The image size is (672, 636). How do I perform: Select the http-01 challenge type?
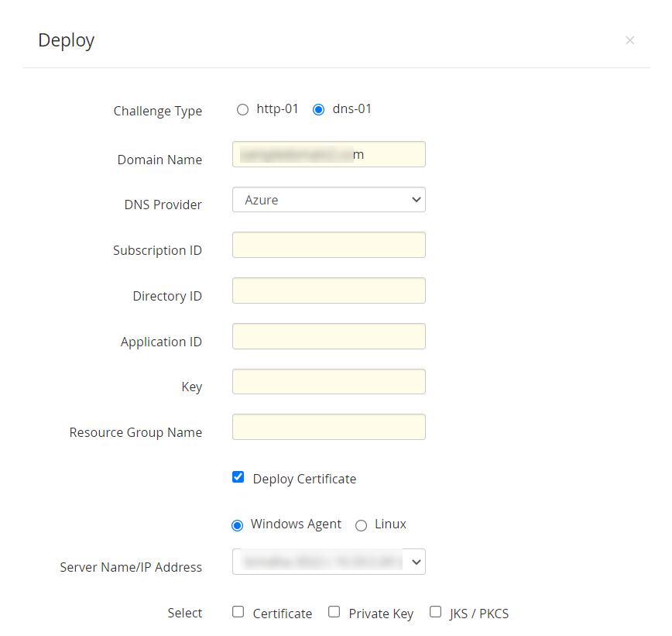coord(242,109)
